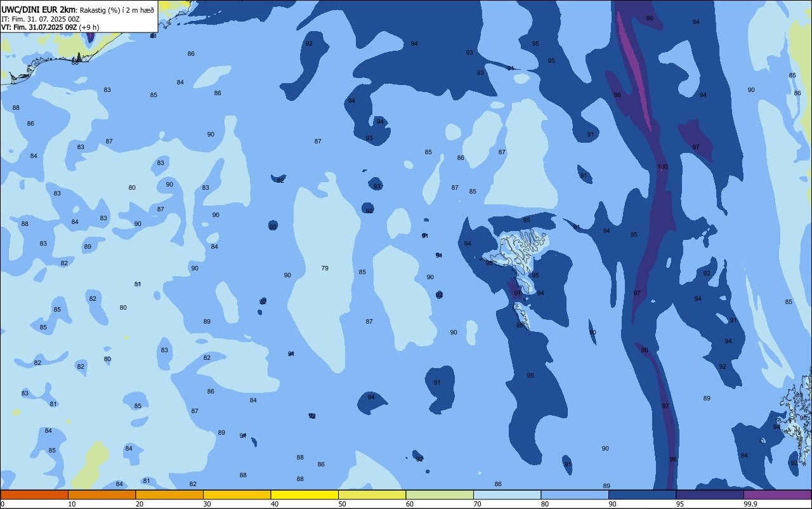Click the 80–90 medium blue legend swatch
Screen dimensions: 812x509
pos(575,494)
